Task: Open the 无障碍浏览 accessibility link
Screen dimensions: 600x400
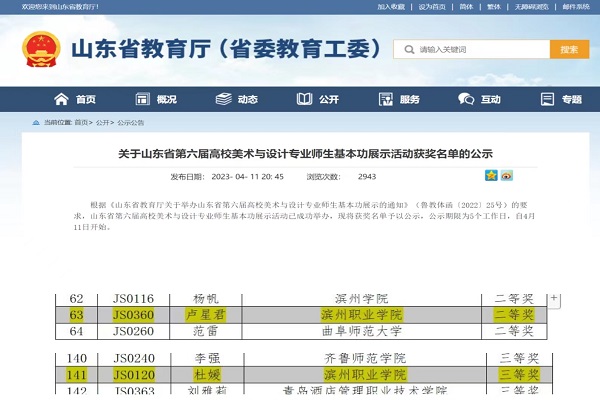Action: (x=532, y=6)
